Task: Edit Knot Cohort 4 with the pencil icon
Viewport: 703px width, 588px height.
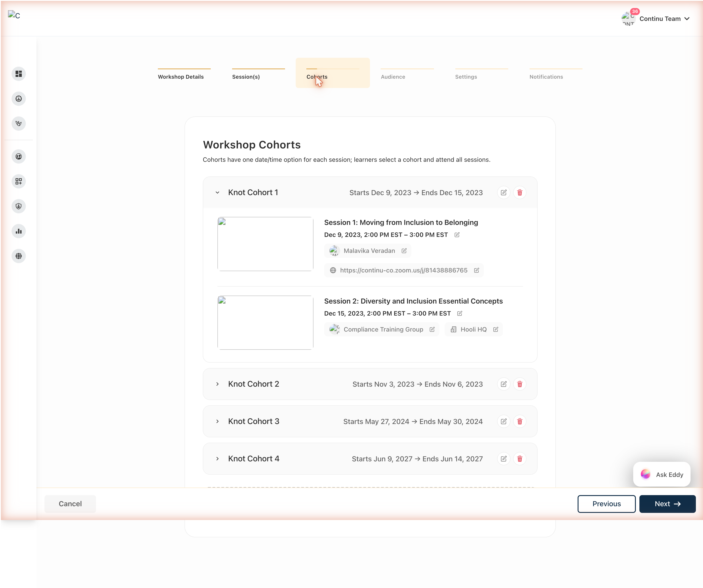Action: [x=504, y=458]
